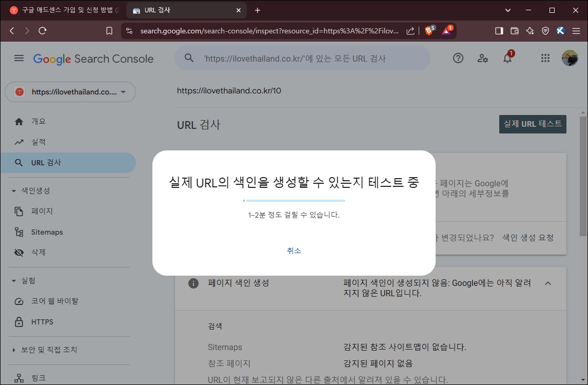Go forward with browser forward arrow
The height and width of the screenshot is (385, 588).
[27, 31]
